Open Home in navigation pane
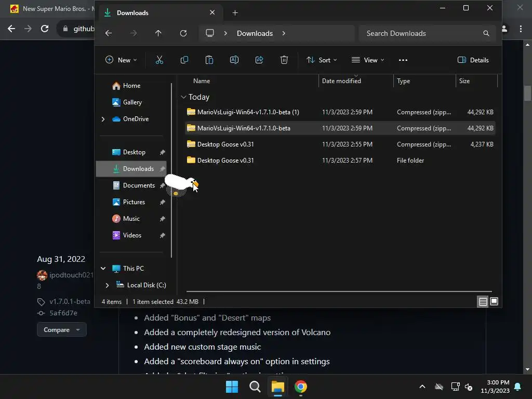The width and height of the screenshot is (532, 399). click(131, 86)
